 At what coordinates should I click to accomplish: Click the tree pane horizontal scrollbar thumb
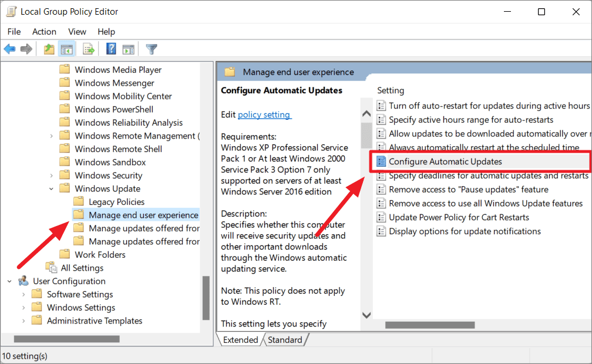[x=67, y=339]
